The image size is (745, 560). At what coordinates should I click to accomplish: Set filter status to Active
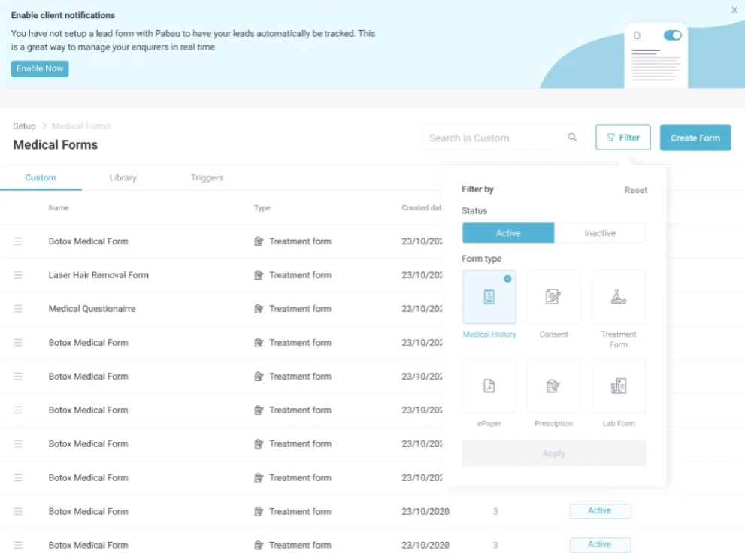pyautogui.click(x=507, y=233)
